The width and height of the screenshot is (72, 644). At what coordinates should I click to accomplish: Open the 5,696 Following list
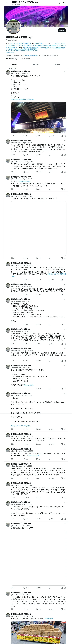click(11, 59)
